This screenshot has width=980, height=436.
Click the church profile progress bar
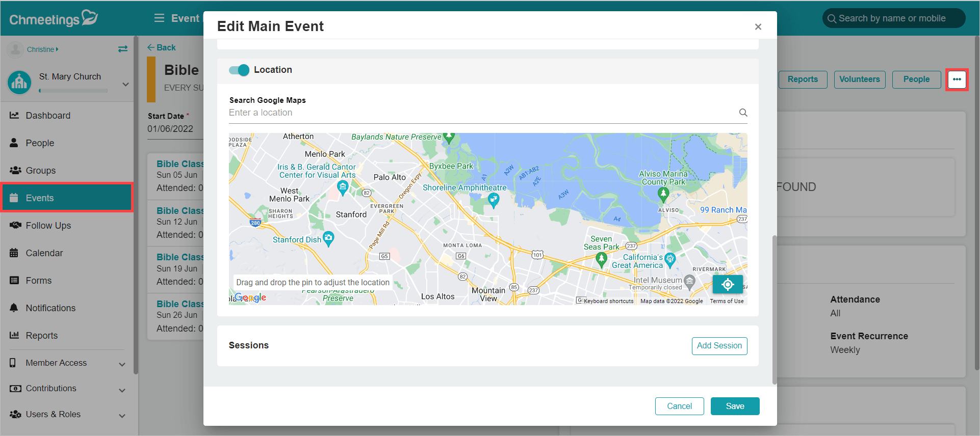point(73,91)
